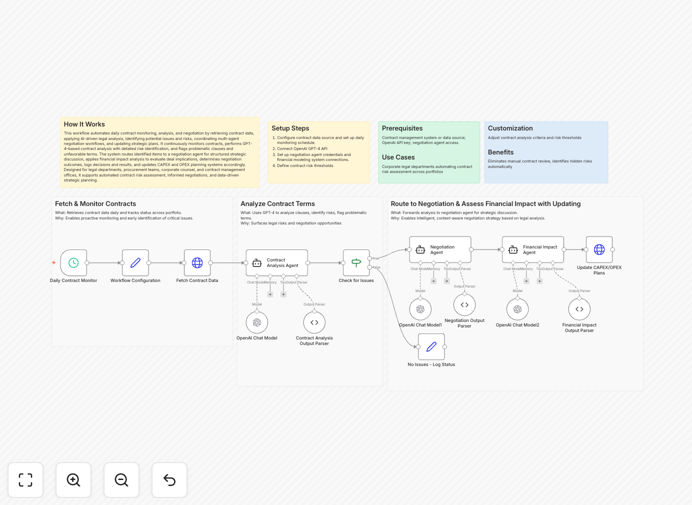Open the Negotiation Output Parser node
The image size is (692, 505).
464,305
